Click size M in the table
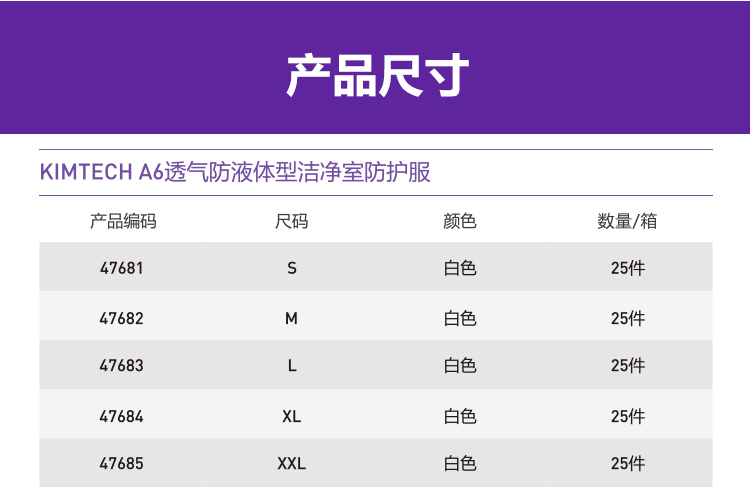Viewport: 750px width, 499px height. (x=291, y=318)
